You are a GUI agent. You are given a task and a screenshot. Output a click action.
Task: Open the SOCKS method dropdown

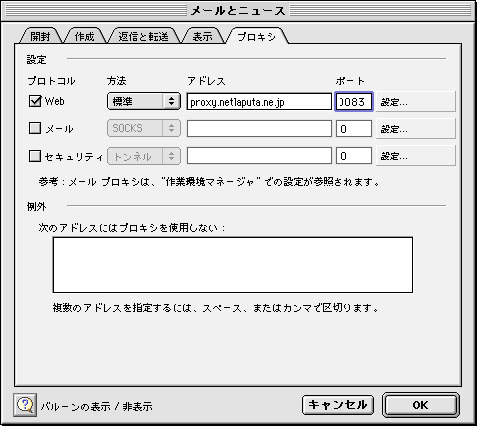click(144, 128)
